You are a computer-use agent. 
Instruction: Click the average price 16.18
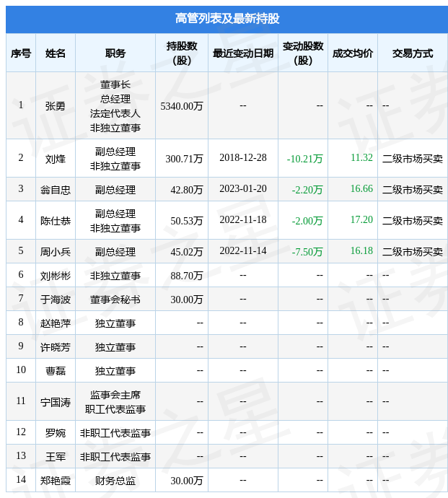click(x=361, y=250)
